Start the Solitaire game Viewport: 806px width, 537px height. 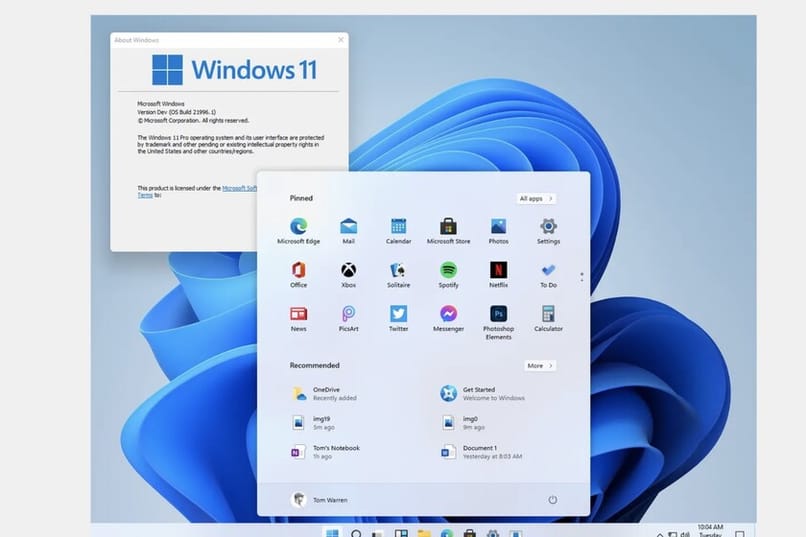point(398,274)
